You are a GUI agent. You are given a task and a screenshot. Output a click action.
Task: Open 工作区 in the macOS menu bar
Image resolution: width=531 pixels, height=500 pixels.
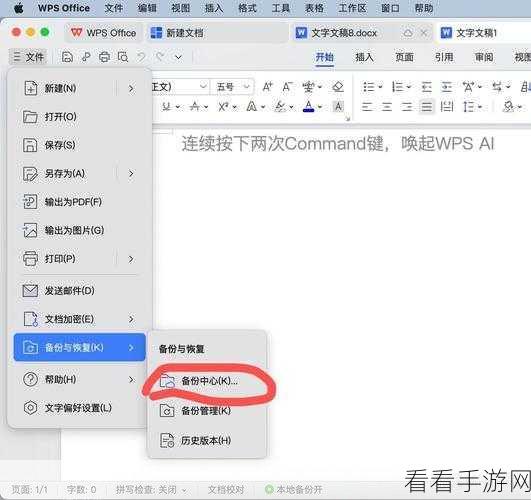click(352, 8)
